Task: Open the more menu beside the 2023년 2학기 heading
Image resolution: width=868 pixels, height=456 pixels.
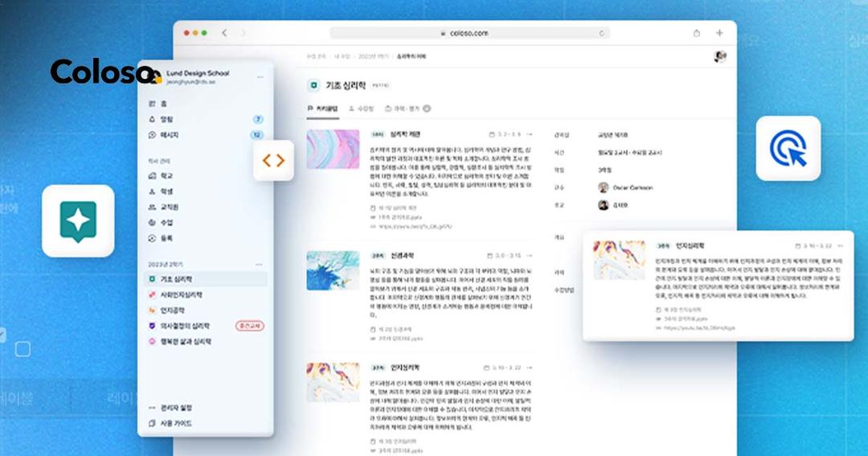Action: pos(259,265)
